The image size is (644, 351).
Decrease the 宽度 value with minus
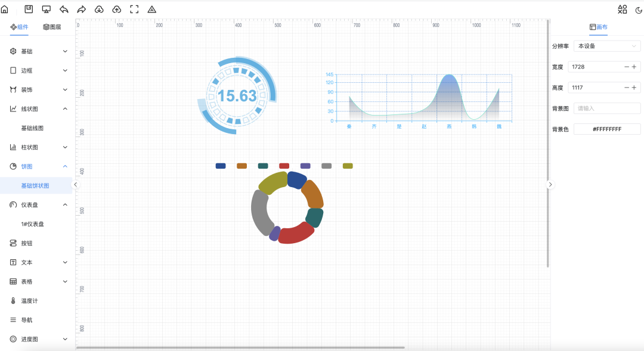tap(627, 67)
